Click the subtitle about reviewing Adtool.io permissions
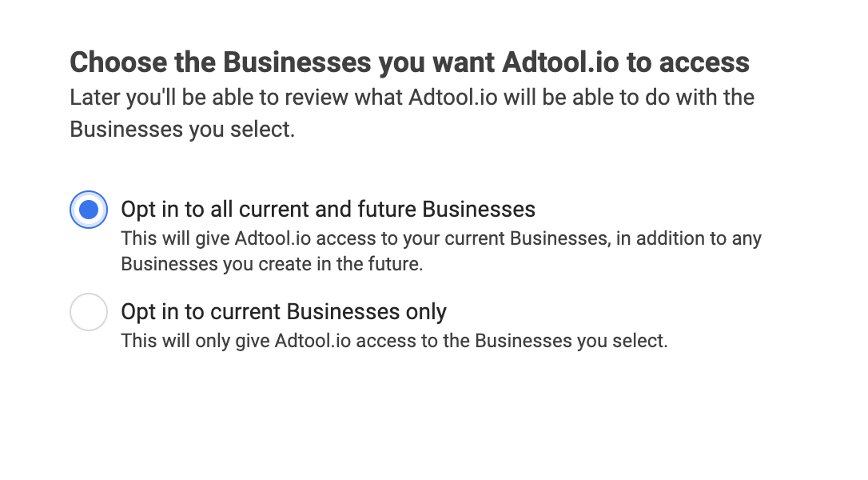The height and width of the screenshot is (480, 868). point(412,112)
